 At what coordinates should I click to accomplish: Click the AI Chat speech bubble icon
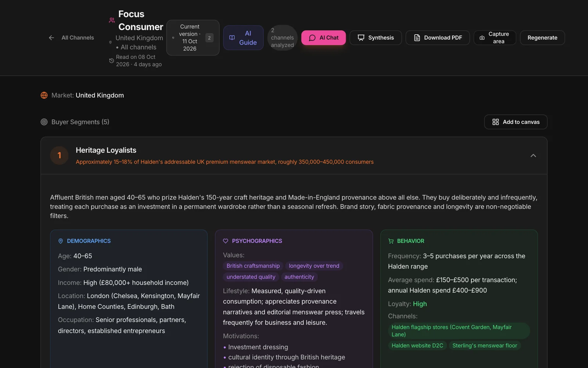tap(312, 38)
